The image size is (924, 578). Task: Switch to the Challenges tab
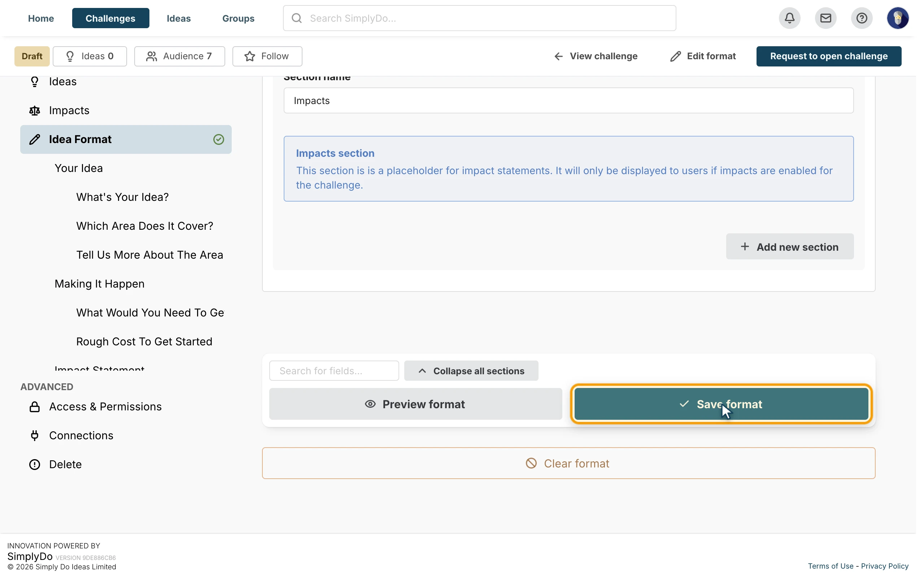(110, 18)
